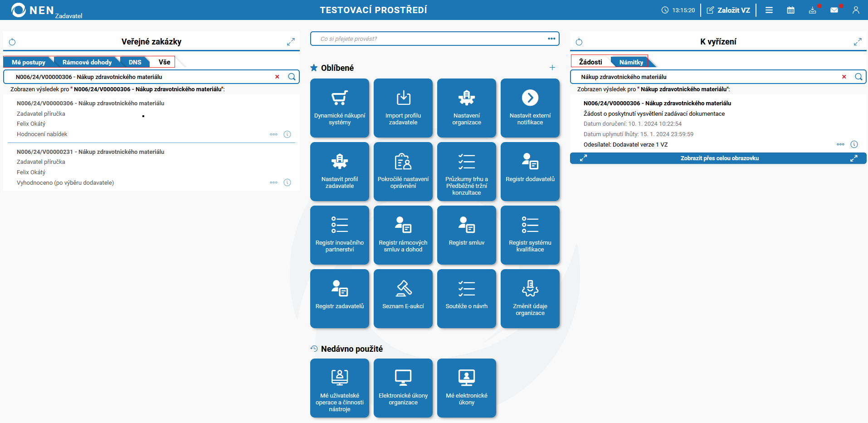The height and width of the screenshot is (423, 868).
Task: Open the Seznam E-aukcí tile
Action: coord(403,299)
